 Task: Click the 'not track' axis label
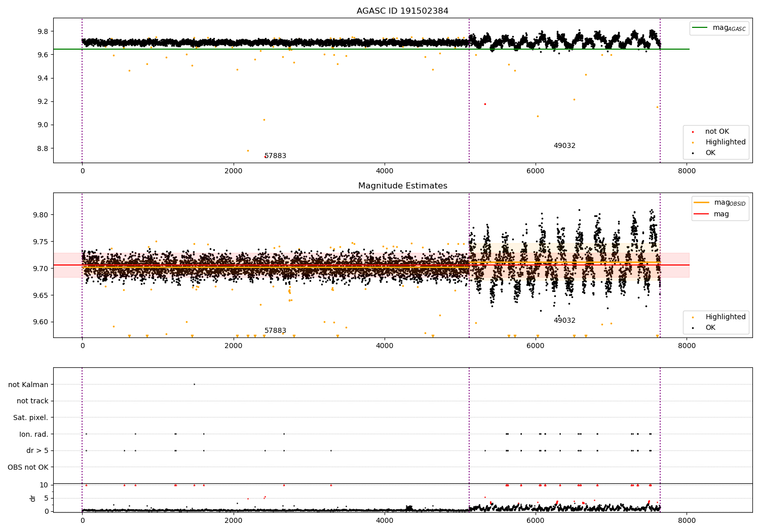pos(32,401)
